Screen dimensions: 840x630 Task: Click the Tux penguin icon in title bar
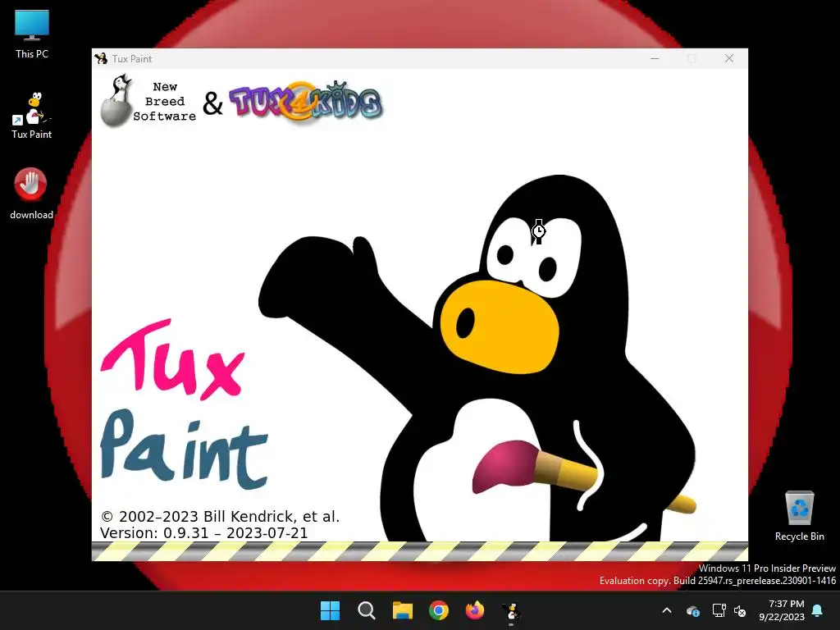coord(101,58)
